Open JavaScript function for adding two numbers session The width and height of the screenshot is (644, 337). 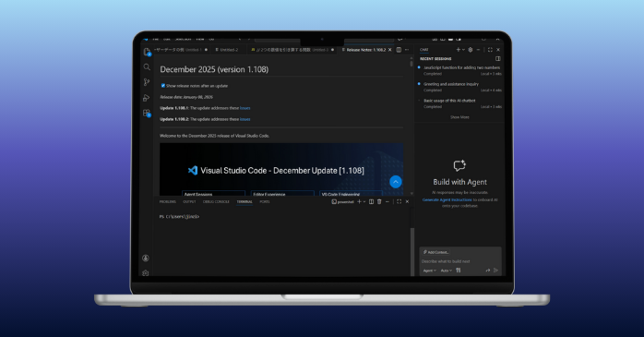pyautogui.click(x=460, y=70)
